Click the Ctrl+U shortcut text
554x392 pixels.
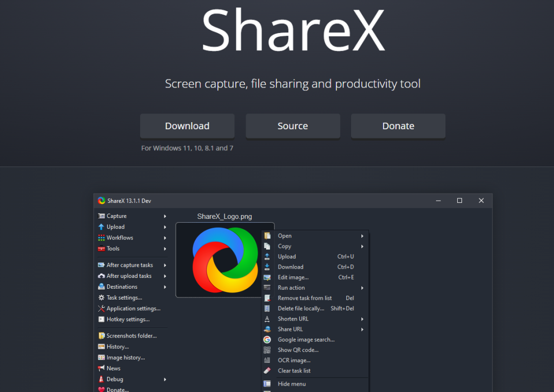pyautogui.click(x=346, y=256)
